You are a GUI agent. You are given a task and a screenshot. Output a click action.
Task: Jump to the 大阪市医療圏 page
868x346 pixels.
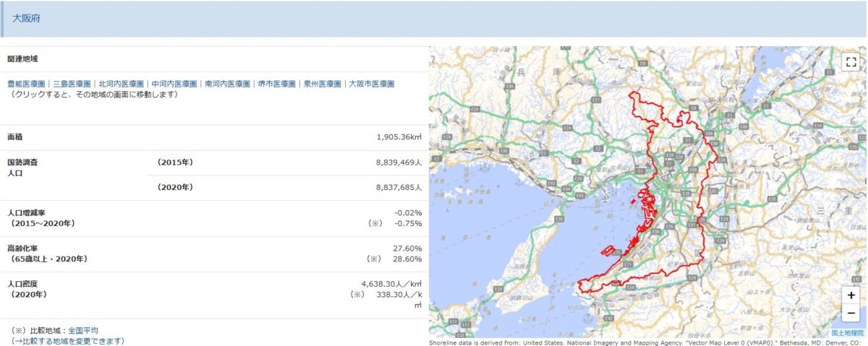click(371, 84)
